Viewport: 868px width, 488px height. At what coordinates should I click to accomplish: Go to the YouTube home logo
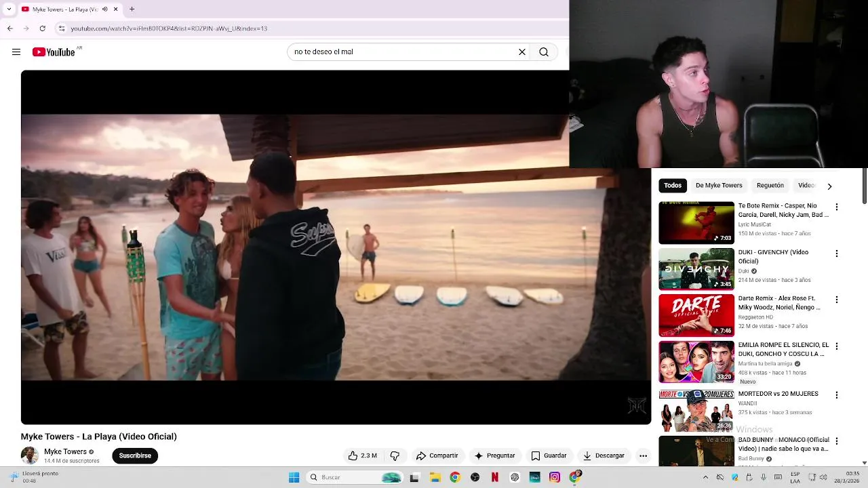[54, 52]
